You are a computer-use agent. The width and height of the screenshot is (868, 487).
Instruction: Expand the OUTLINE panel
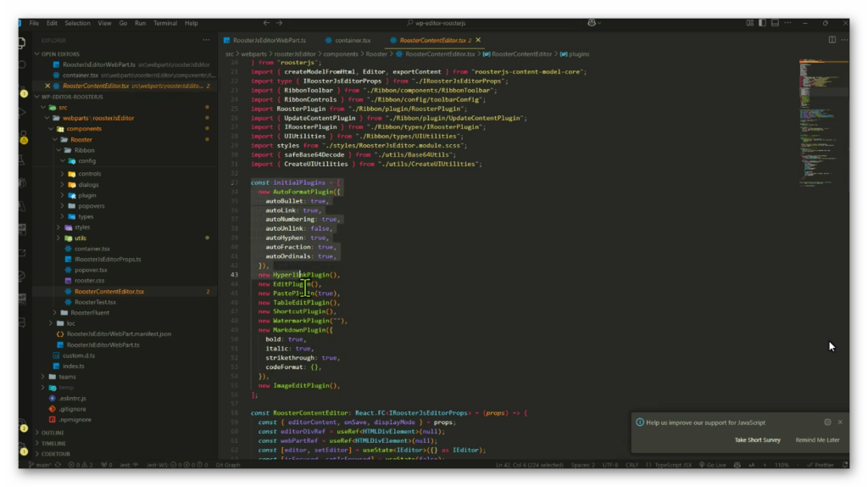[52, 433]
